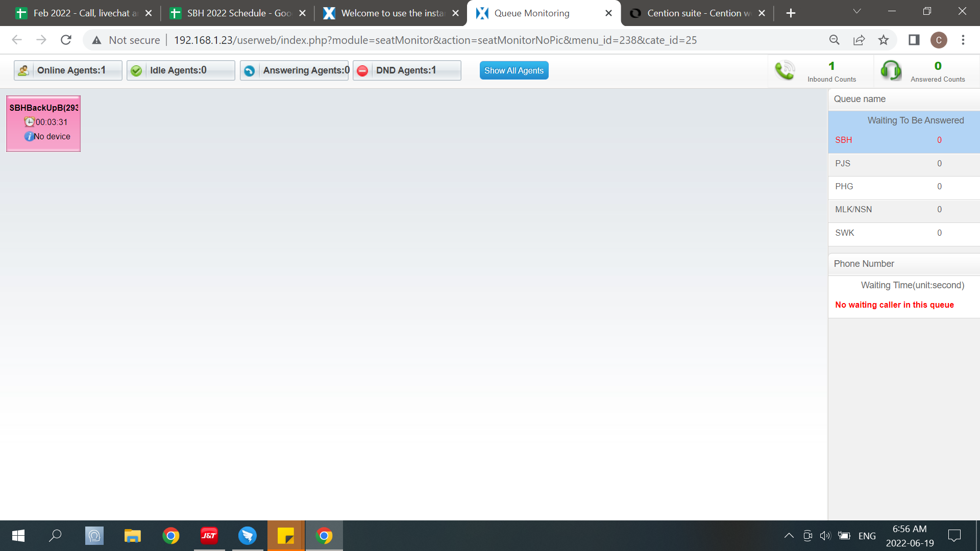The image size is (980, 551).
Task: Click the address bar URL field
Action: pyautogui.click(x=435, y=40)
